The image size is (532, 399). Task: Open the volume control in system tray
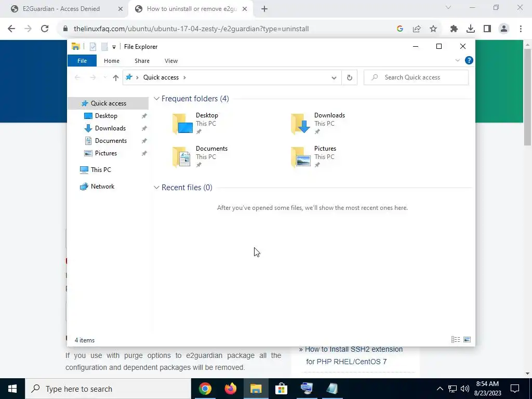[465, 389]
